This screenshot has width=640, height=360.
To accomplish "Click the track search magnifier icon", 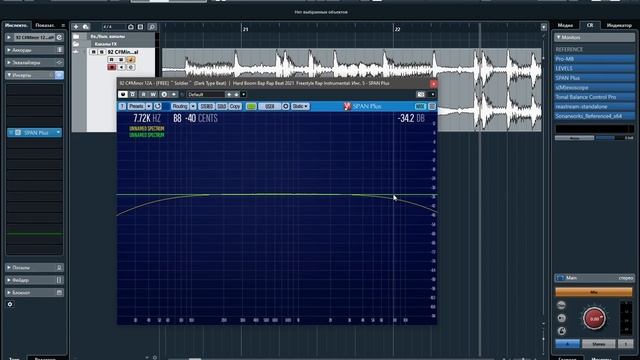I will (152, 27).
